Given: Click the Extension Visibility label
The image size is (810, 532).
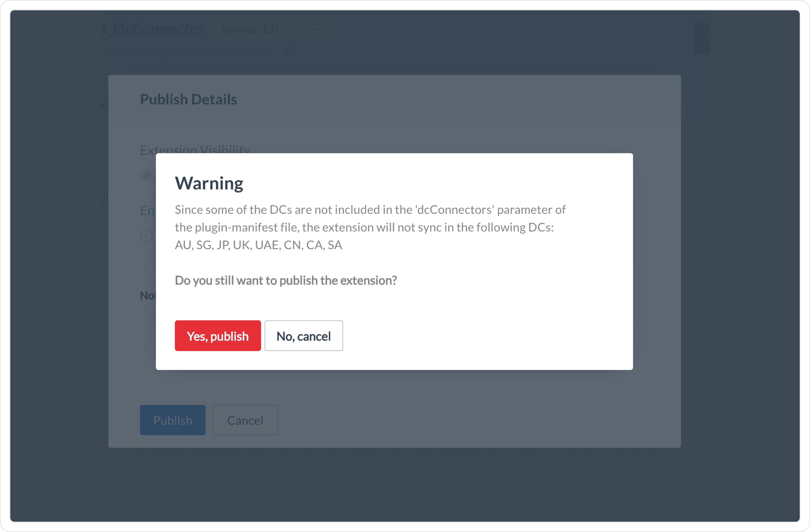Looking at the screenshot, I should point(195,149).
